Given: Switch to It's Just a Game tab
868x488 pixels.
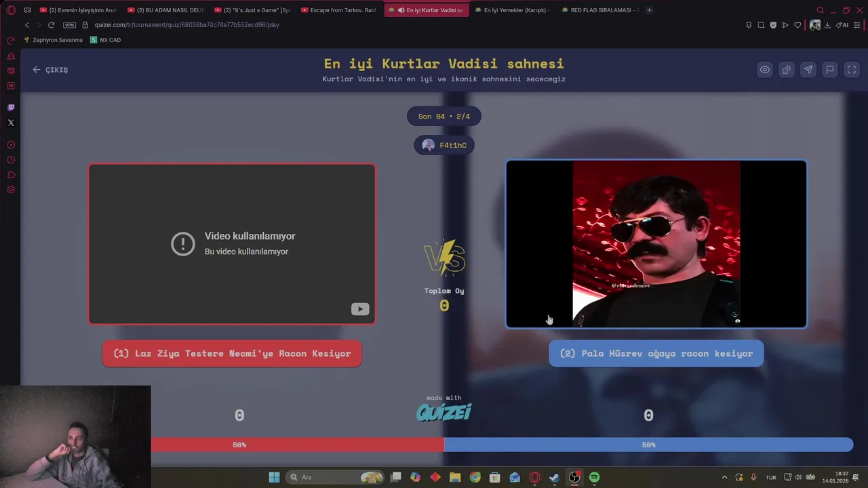Looking at the screenshot, I should [x=252, y=10].
